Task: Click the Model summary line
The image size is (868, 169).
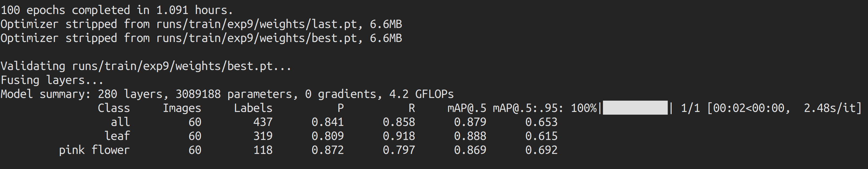Action: coord(227,94)
